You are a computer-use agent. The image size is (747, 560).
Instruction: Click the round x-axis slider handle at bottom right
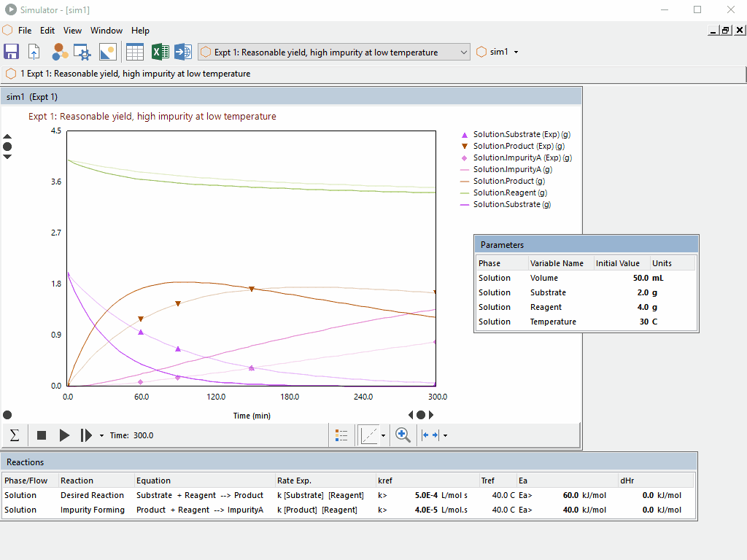point(421,415)
